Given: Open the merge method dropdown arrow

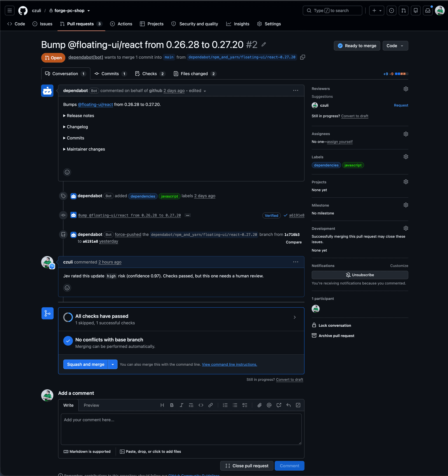Looking at the screenshot, I should [x=113, y=364].
